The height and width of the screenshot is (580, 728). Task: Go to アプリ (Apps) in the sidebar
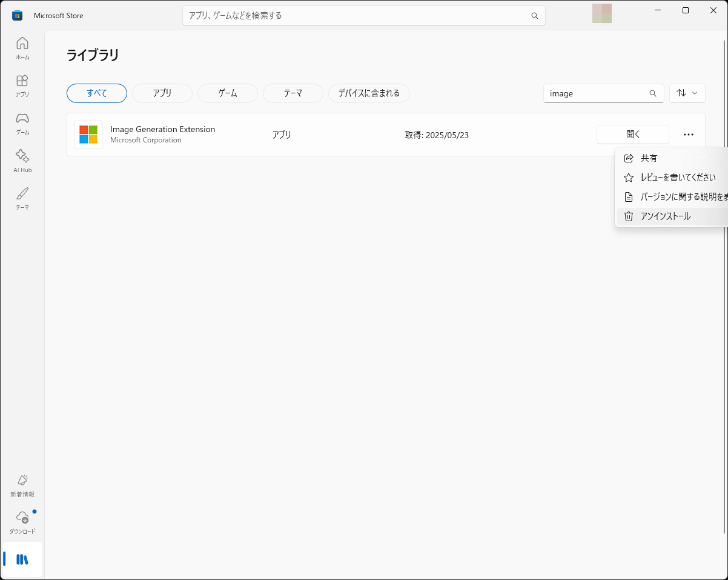click(22, 86)
